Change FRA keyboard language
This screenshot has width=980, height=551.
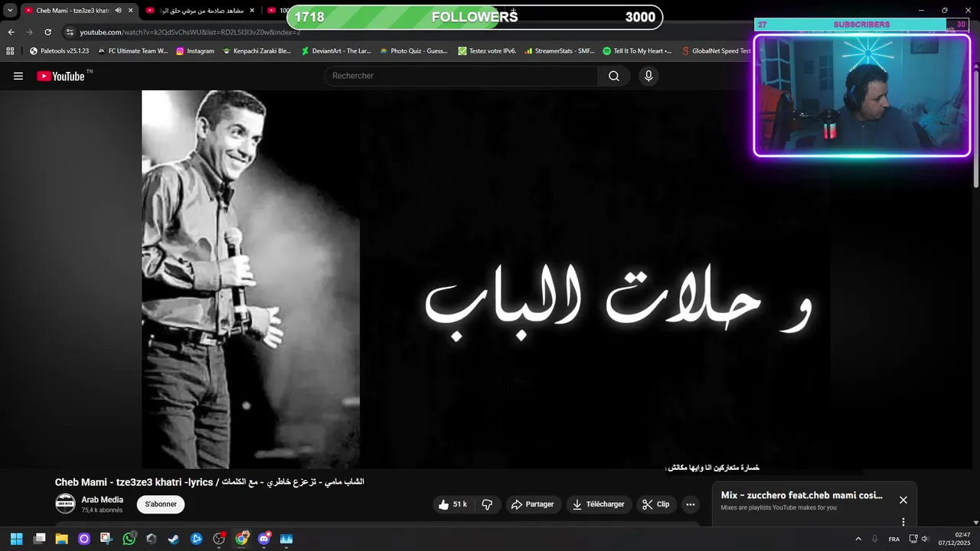tap(894, 539)
